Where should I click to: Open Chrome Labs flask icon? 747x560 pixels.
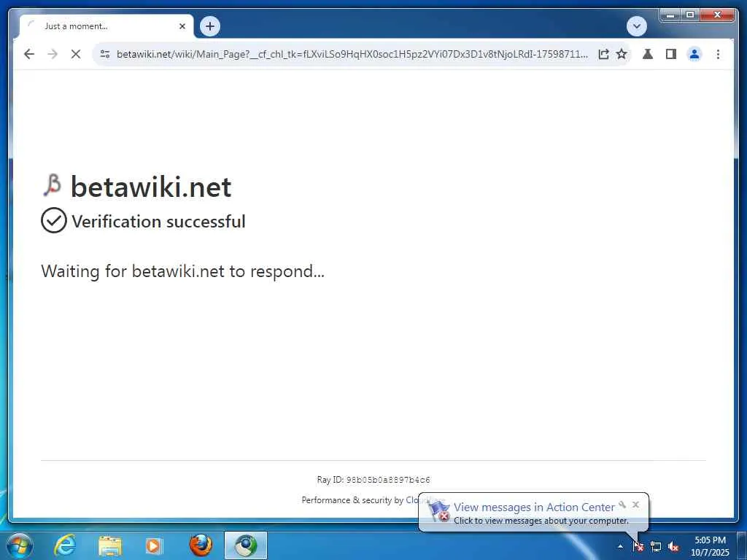pos(648,54)
